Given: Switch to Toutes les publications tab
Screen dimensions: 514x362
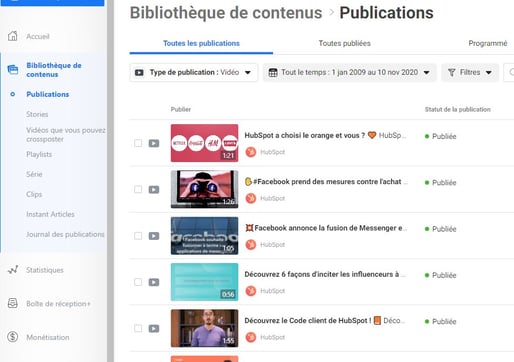Looking at the screenshot, I should tap(201, 43).
